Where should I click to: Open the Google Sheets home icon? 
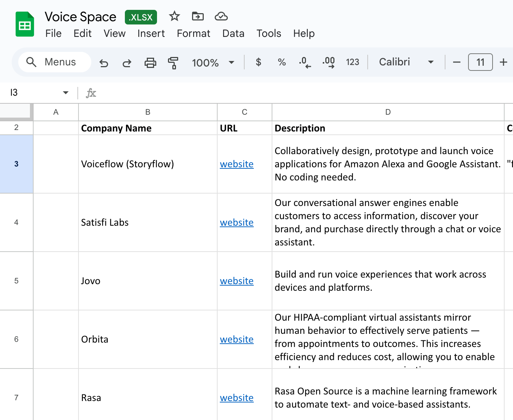pos(25,24)
